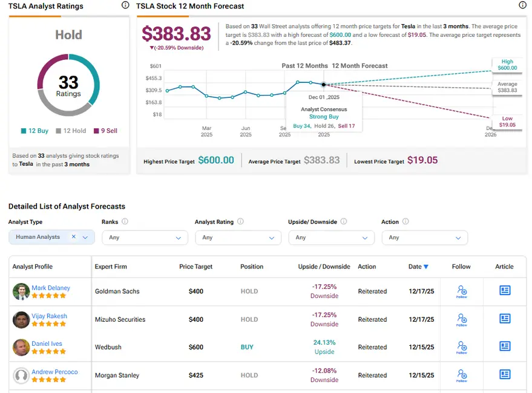Click Follow icon in Daniel Ives row
This screenshot has height=393, width=532.
(462, 347)
